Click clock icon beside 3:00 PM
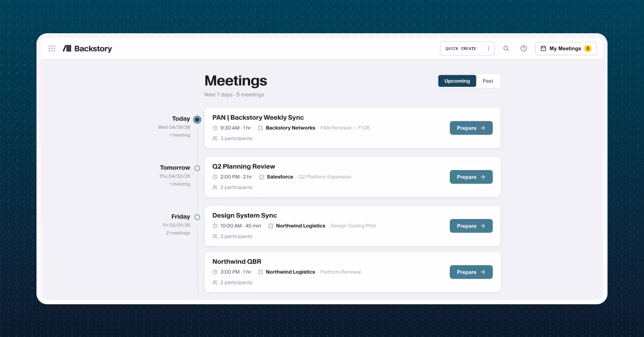 click(215, 272)
